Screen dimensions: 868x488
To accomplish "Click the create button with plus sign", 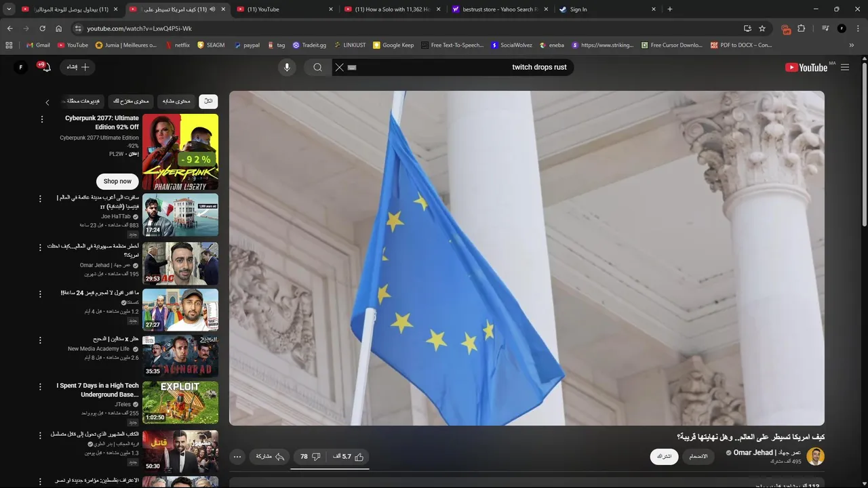I will point(78,67).
